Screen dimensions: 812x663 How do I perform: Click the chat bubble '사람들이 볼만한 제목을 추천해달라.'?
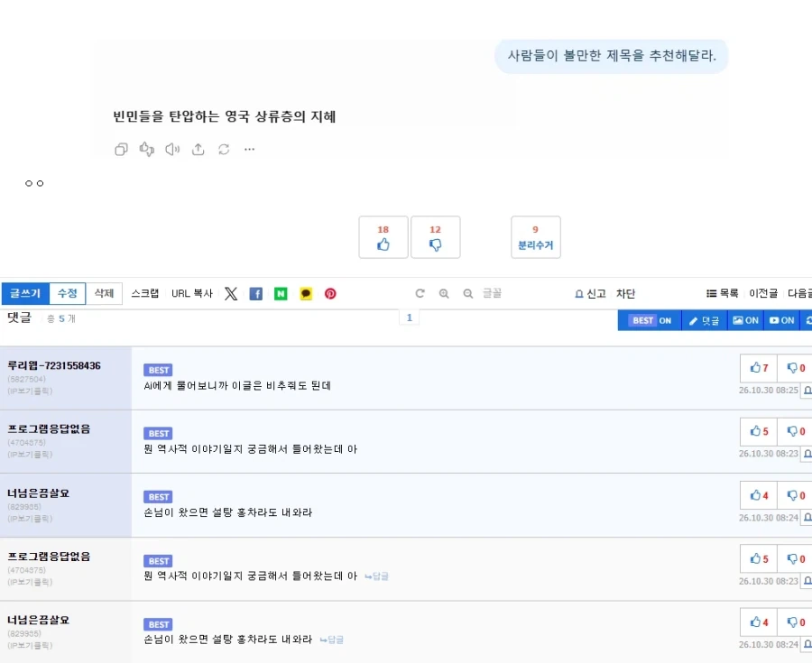tap(612, 56)
